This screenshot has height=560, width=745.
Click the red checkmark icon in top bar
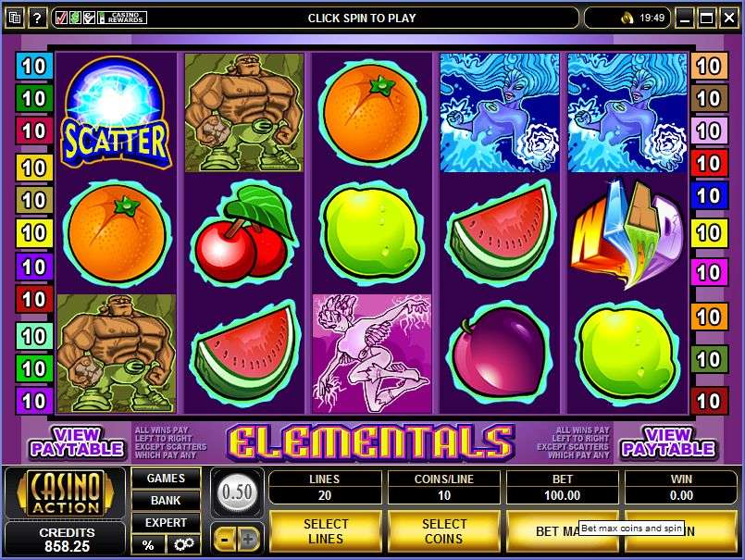61,19
